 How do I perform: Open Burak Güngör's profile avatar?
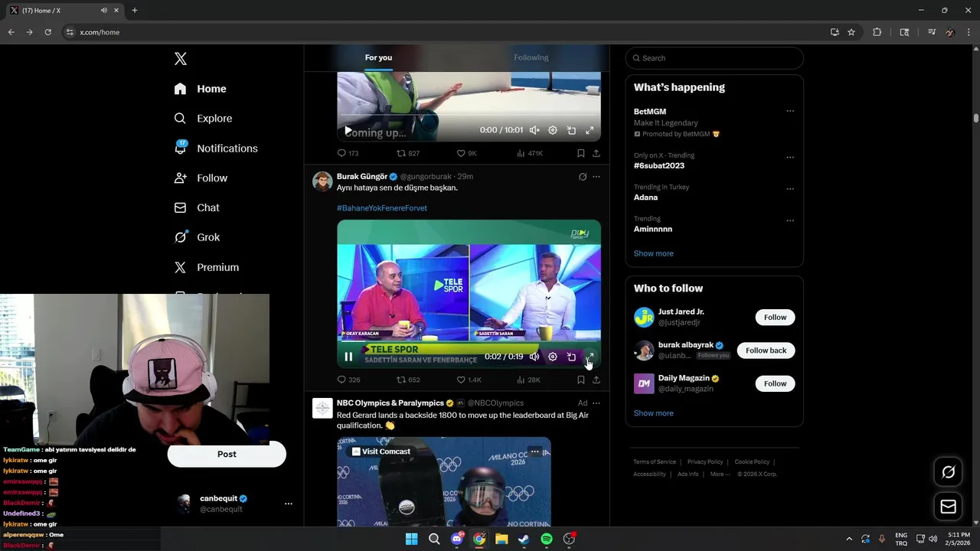click(x=322, y=181)
